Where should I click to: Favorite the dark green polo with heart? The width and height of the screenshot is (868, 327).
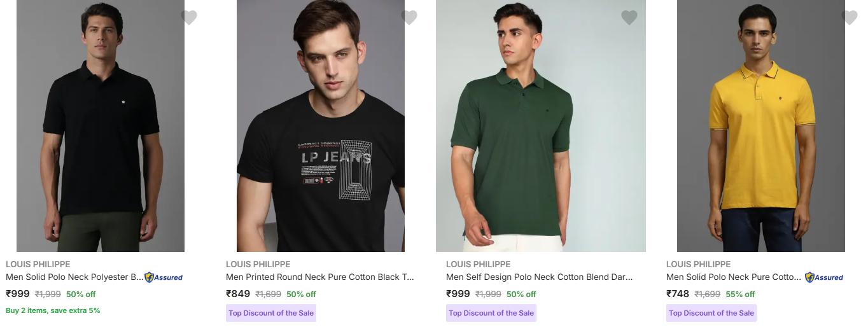(629, 18)
